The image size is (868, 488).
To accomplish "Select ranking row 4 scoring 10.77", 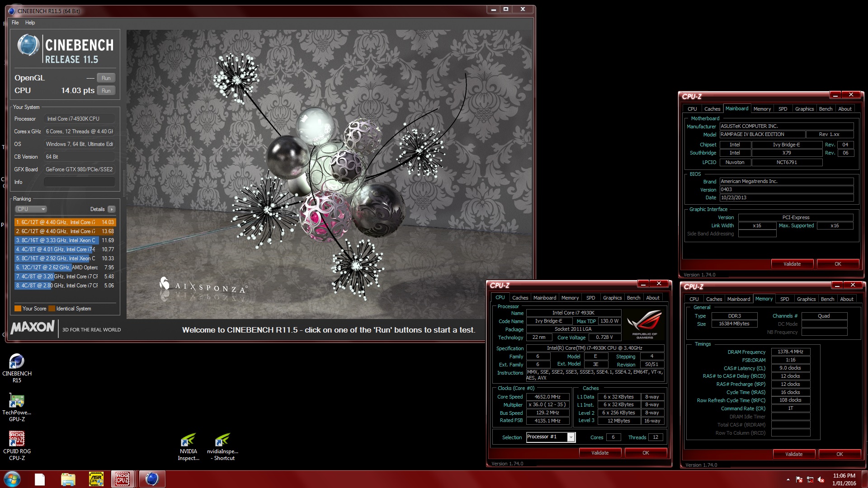I will (x=65, y=249).
